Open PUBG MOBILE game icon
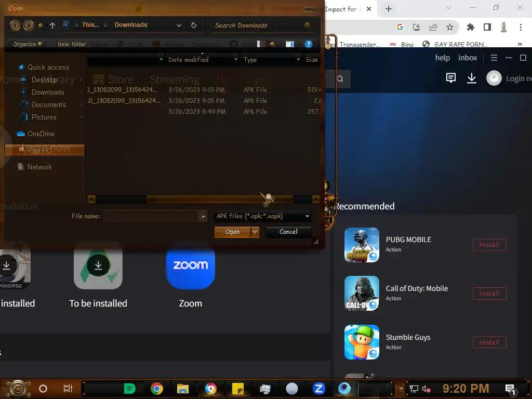This screenshot has width=532, height=399. tap(362, 245)
